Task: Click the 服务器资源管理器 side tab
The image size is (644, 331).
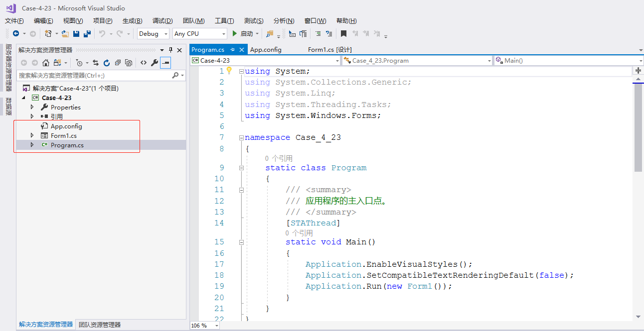Action: pyautogui.click(x=8, y=67)
